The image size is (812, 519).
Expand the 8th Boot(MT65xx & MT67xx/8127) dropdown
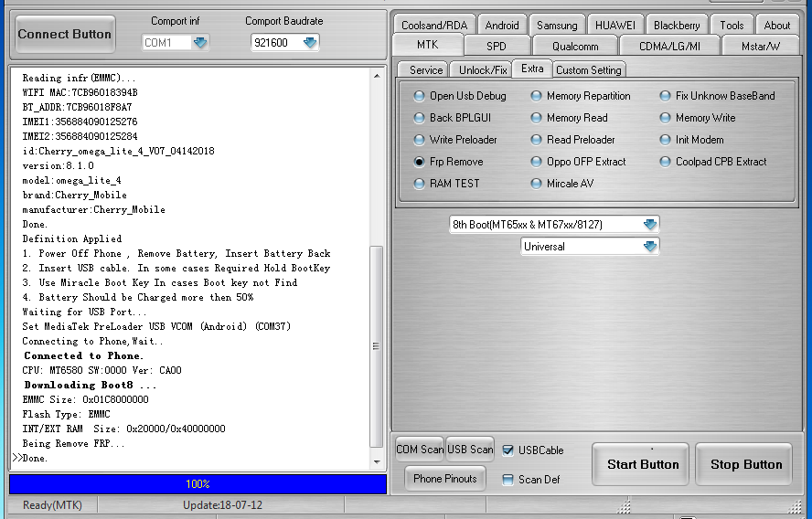649,225
